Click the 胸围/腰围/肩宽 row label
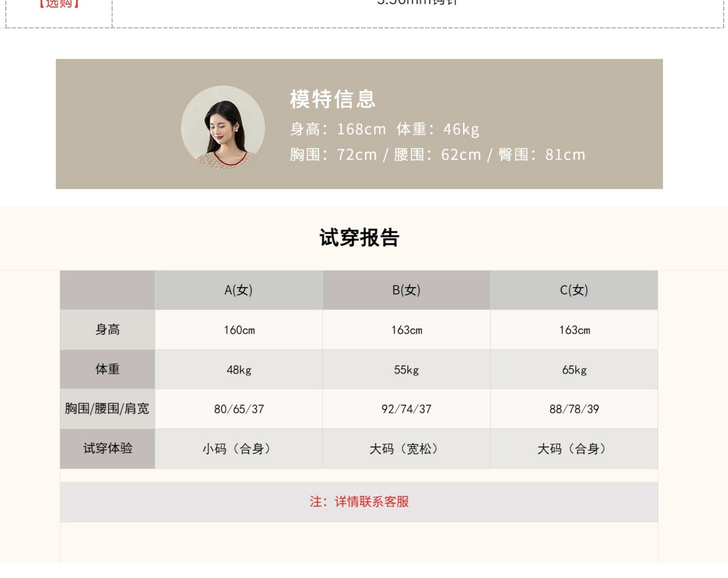 [x=107, y=409]
